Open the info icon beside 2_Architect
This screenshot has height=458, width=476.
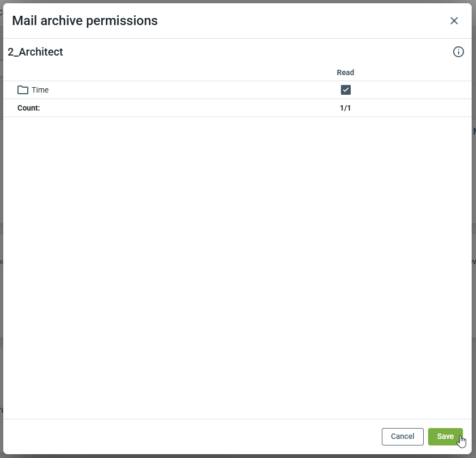point(459,52)
